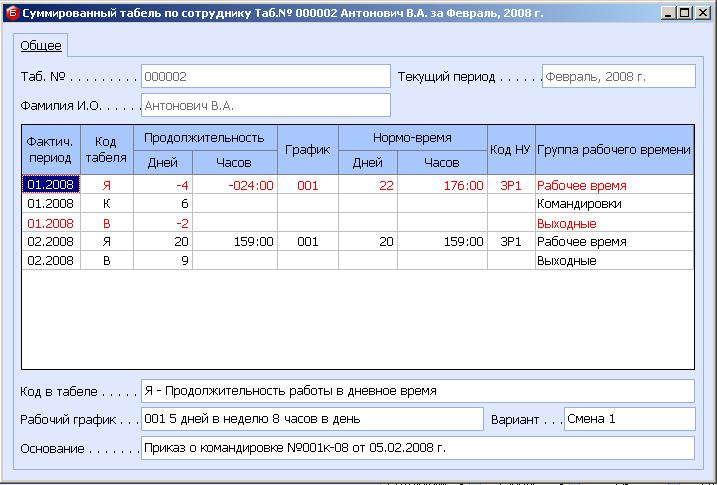The width and height of the screenshot is (717, 485).
Task: Click the Таб. № field with 000002
Action: 265,77
